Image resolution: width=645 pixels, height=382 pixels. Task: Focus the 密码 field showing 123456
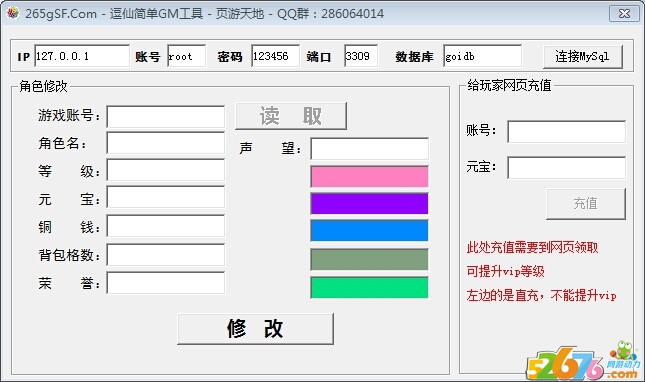click(x=275, y=56)
